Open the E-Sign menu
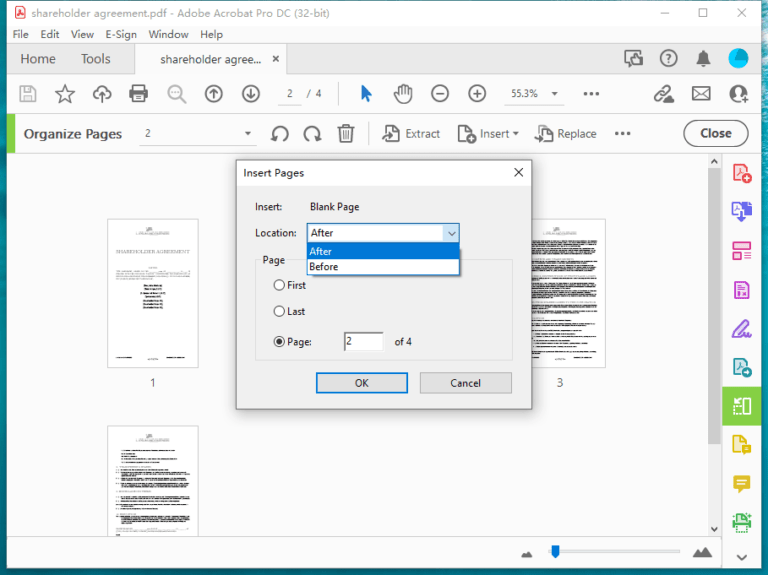This screenshot has width=768, height=575. 121,34
